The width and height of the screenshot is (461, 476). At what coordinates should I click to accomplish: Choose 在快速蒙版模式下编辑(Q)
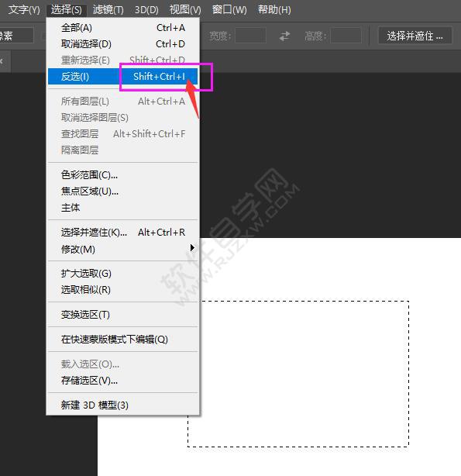[123, 339]
